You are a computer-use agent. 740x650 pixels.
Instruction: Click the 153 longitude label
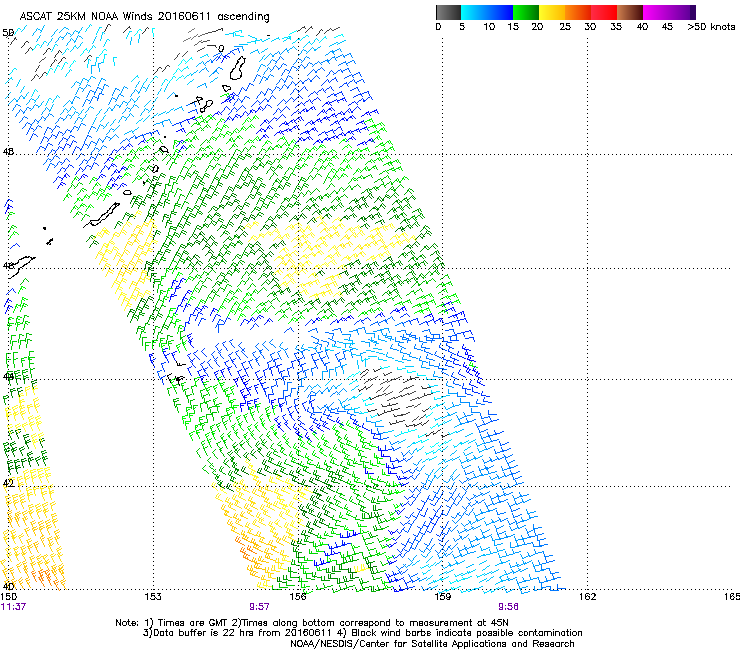(153, 597)
